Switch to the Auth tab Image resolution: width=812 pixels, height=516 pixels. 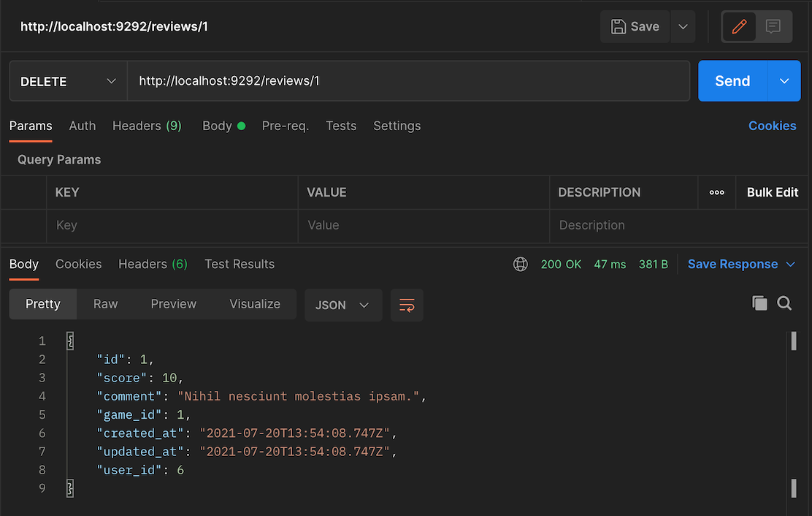83,126
